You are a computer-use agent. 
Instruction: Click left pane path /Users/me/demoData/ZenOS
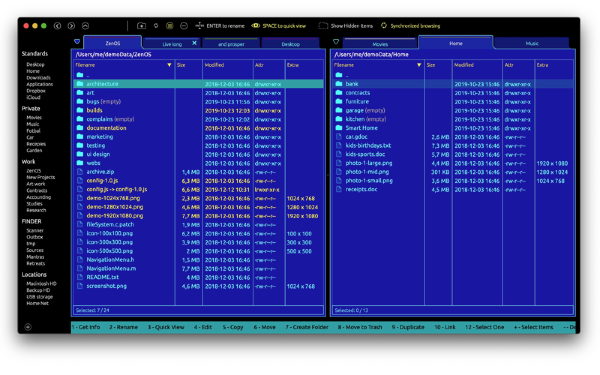tap(113, 54)
